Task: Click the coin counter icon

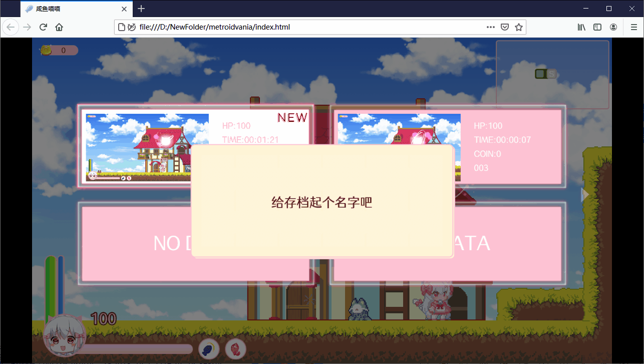Action: 46,50
